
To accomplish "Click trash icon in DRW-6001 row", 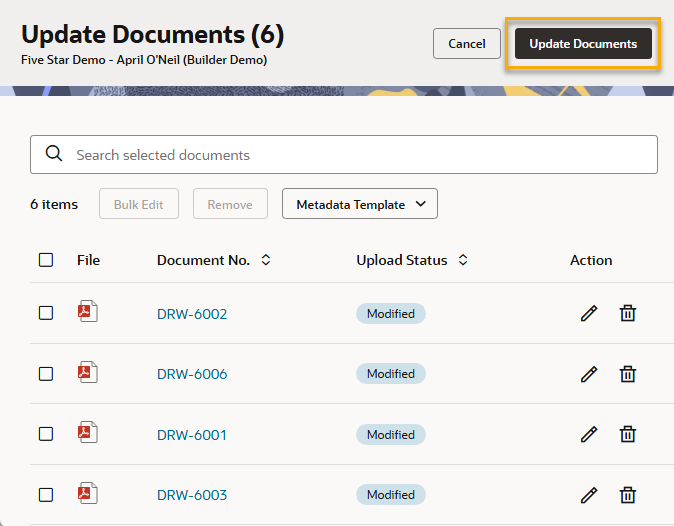I will tap(628, 434).
